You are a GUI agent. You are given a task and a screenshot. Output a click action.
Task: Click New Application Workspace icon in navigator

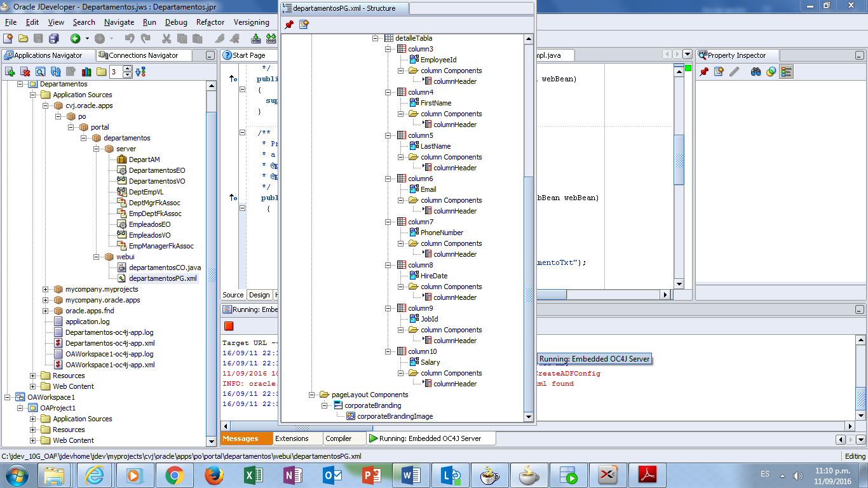point(10,72)
